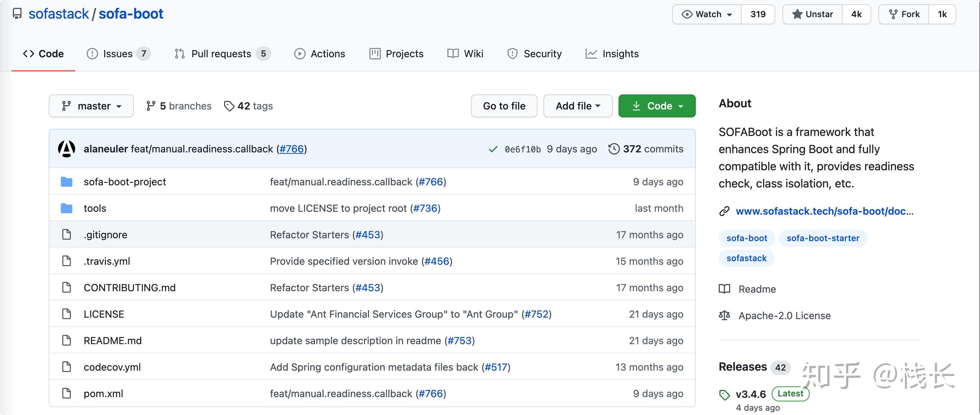
Task: Expand the green Code download menu
Action: [657, 106]
